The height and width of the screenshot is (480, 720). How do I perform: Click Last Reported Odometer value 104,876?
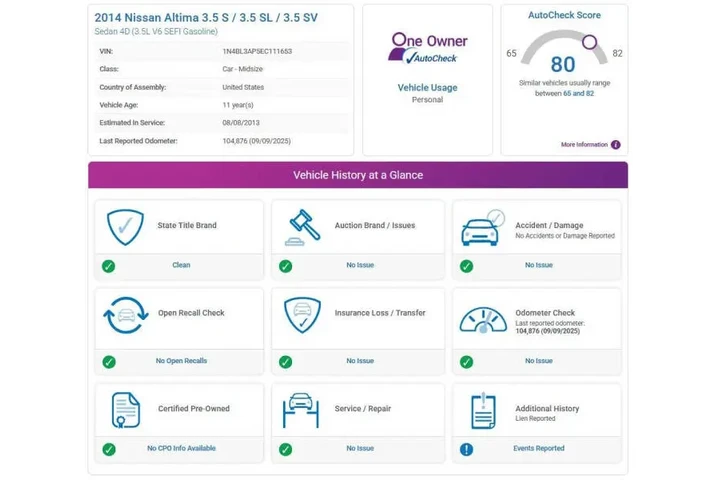click(x=257, y=141)
